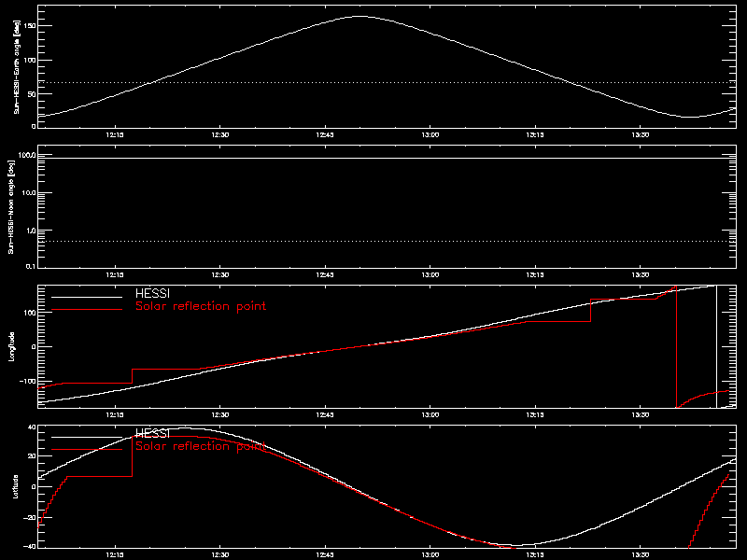Click 12:30 time label under Latitude plot
The width and height of the screenshot is (747, 560).
coord(219,555)
